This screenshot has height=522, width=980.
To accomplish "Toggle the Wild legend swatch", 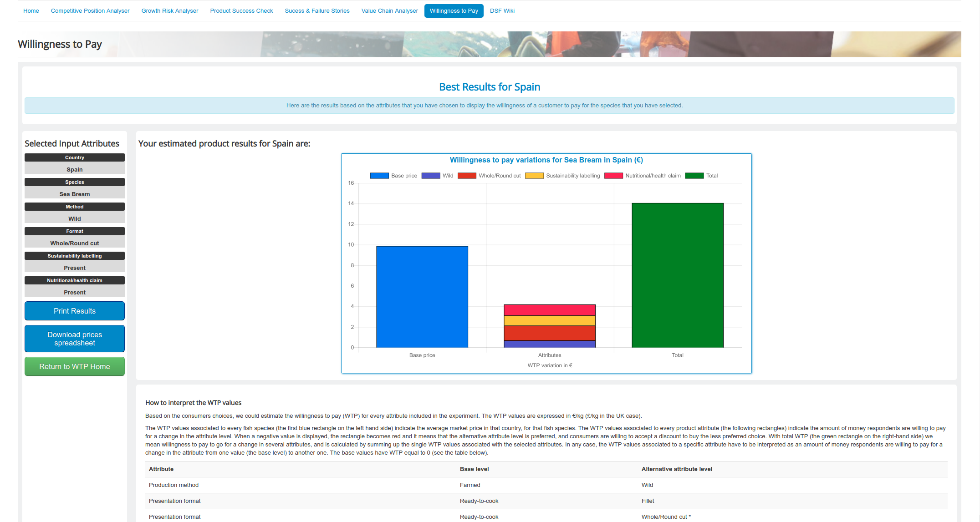I will (431, 176).
